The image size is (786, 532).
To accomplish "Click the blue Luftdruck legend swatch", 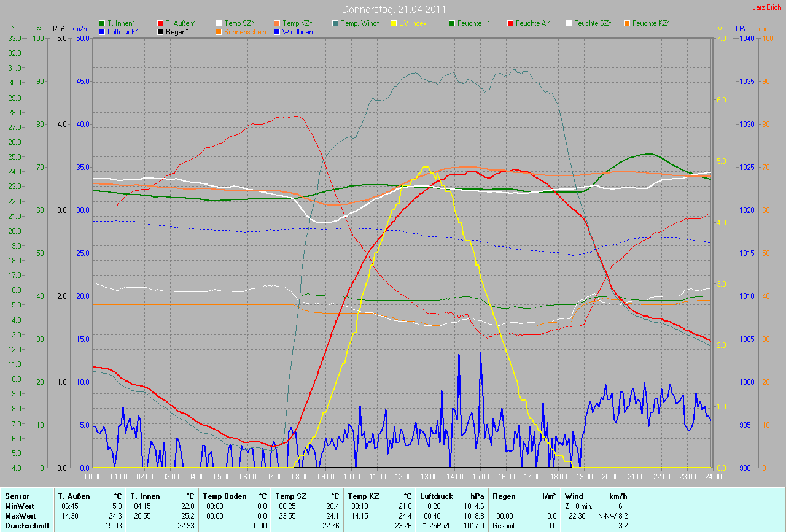I will pyautogui.click(x=102, y=31).
